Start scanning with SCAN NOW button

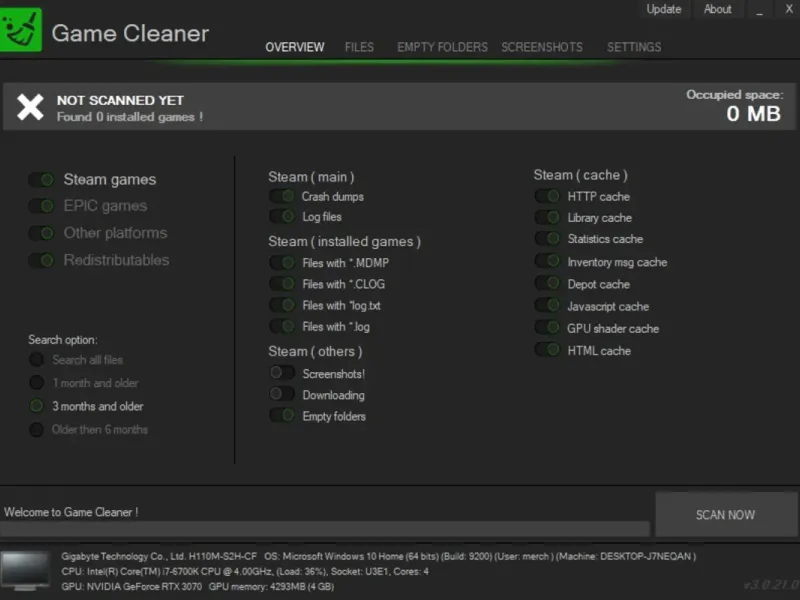[726, 514]
